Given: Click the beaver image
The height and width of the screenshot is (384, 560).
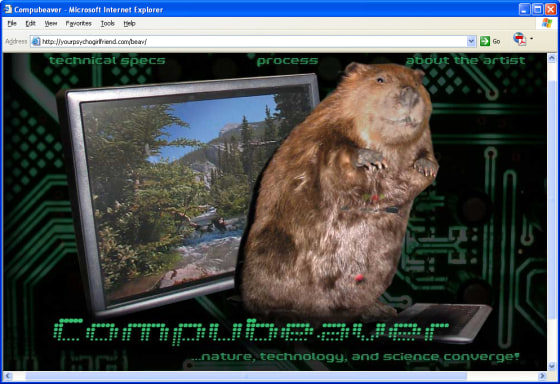Looking at the screenshot, I should [339, 193].
